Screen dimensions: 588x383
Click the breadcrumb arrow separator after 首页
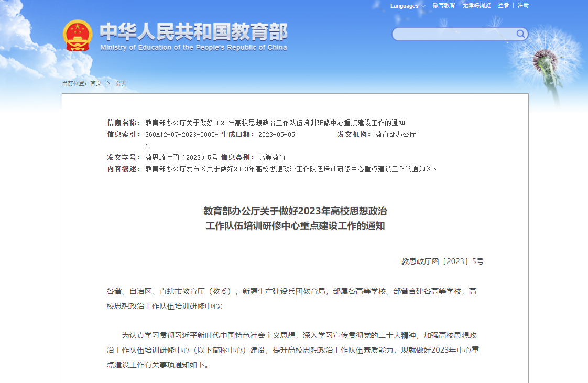click(108, 83)
